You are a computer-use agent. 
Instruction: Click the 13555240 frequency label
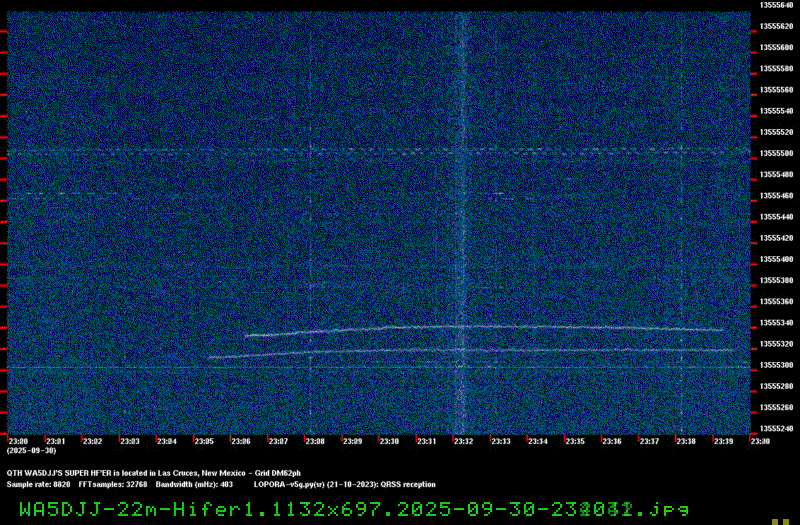pos(776,429)
